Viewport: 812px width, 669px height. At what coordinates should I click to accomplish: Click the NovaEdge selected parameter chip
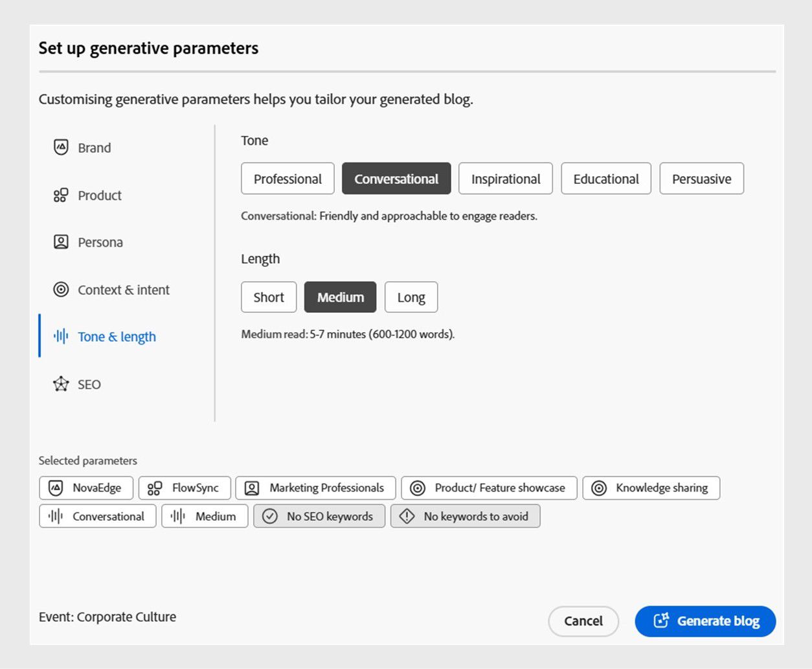pos(86,488)
